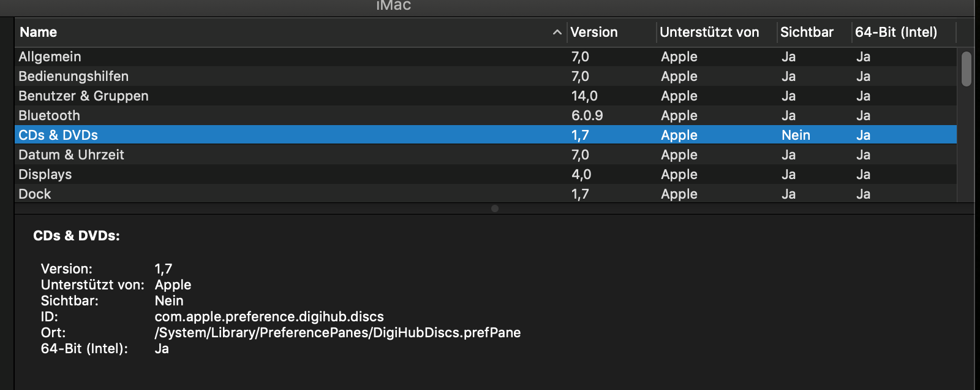
Task: Select the Allgemein row
Action: pyautogui.click(x=50, y=57)
